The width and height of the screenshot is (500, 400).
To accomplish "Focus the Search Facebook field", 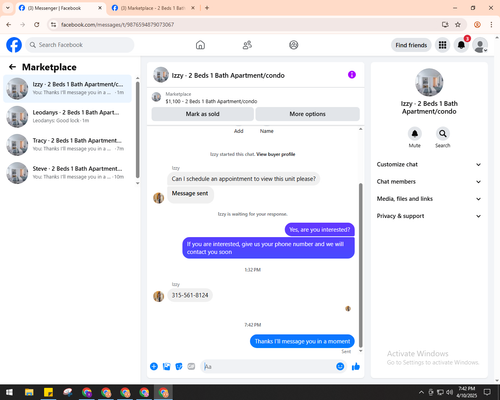I will pyautogui.click(x=80, y=45).
